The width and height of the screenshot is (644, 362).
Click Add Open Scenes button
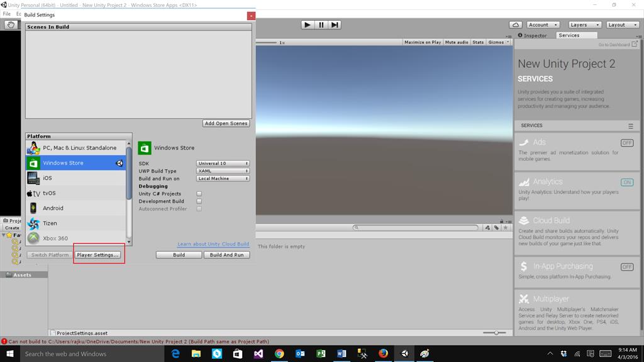[226, 123]
